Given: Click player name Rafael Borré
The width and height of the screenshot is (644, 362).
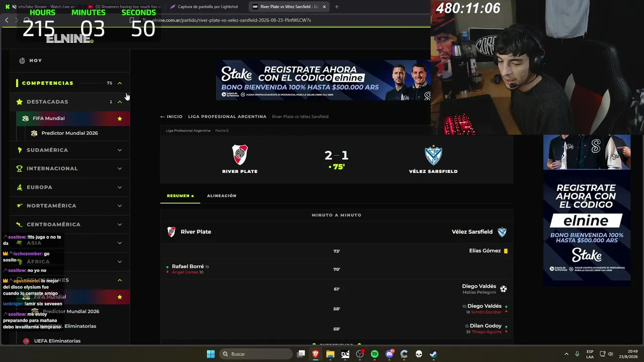Looking at the screenshot, I should point(188,266).
